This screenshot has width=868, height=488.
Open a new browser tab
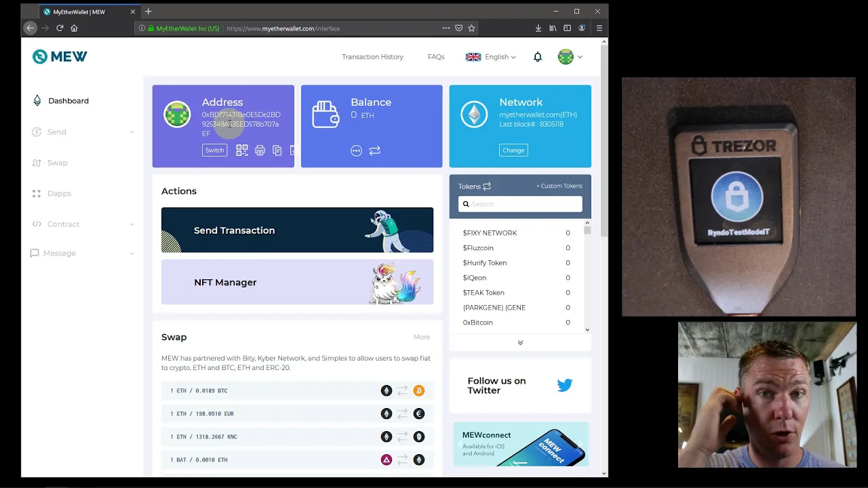coord(148,11)
